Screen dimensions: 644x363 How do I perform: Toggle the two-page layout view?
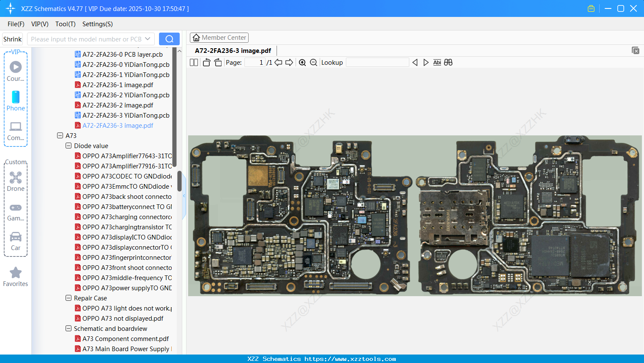click(x=194, y=63)
